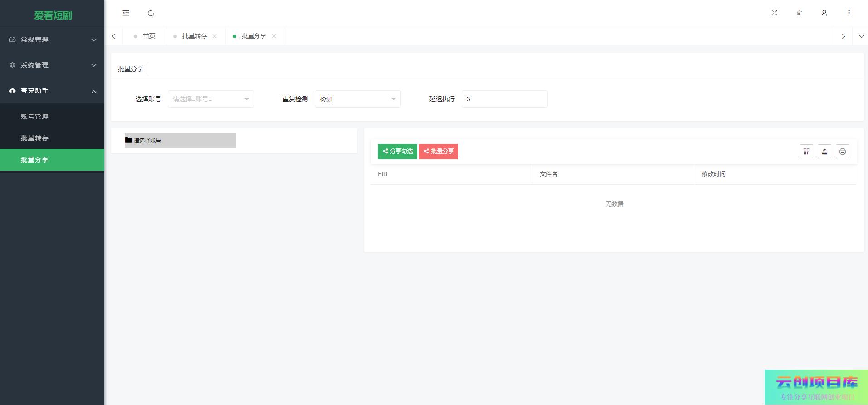This screenshot has width=868, height=405.
Task: Collapse the sidebar with the menu toggle icon
Action: (126, 13)
